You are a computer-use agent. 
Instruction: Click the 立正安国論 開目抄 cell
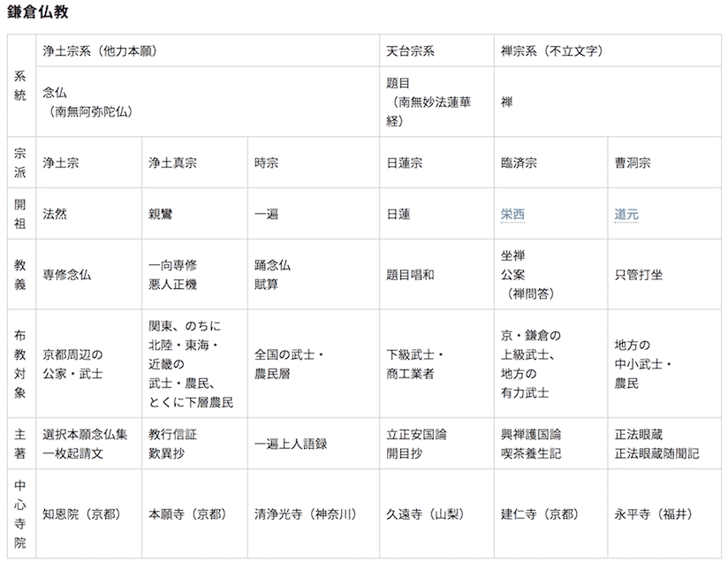436,444
